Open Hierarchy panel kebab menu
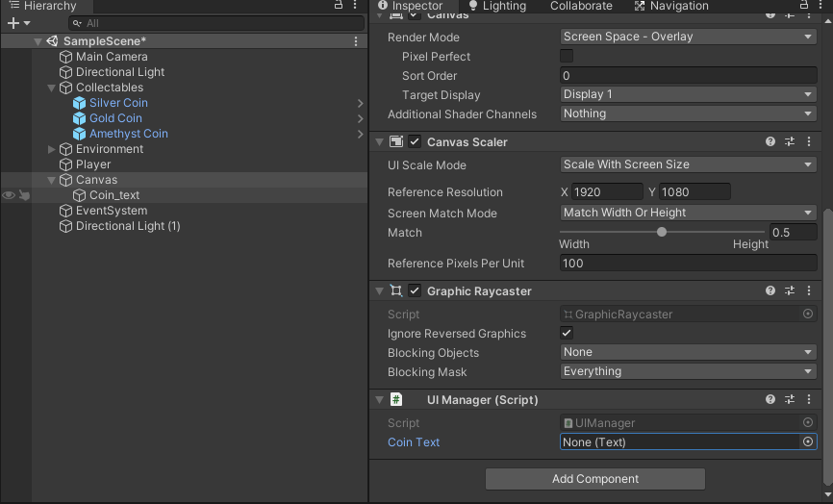This screenshot has width=833, height=504. pos(355,6)
